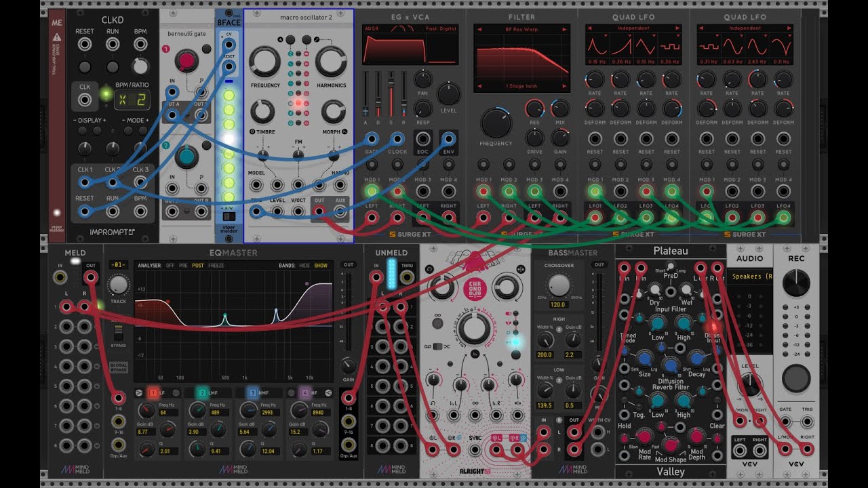
Task: Click the teal band 2 LMF button
Action: pyautogui.click(x=202, y=392)
